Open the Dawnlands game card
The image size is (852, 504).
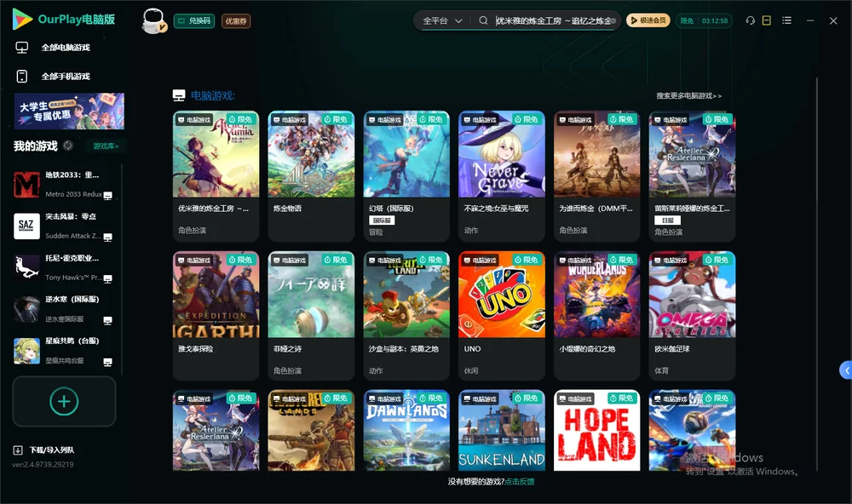click(x=406, y=430)
